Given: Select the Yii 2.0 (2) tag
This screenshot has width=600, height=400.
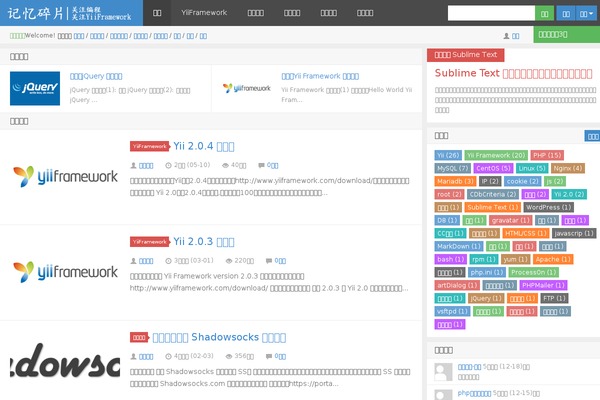Looking at the screenshot, I should click(569, 194).
